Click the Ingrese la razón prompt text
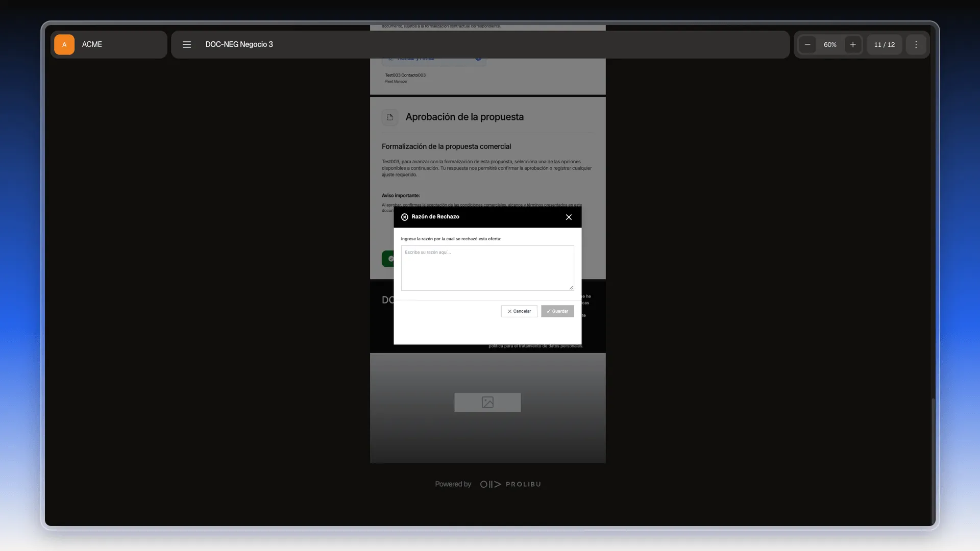The height and width of the screenshot is (551, 980). coord(451,239)
